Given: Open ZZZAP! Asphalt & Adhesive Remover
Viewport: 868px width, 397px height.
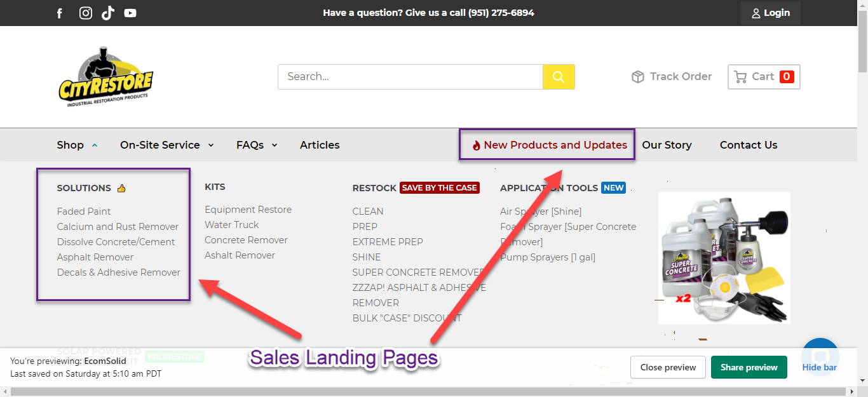Looking at the screenshot, I should pos(419,295).
